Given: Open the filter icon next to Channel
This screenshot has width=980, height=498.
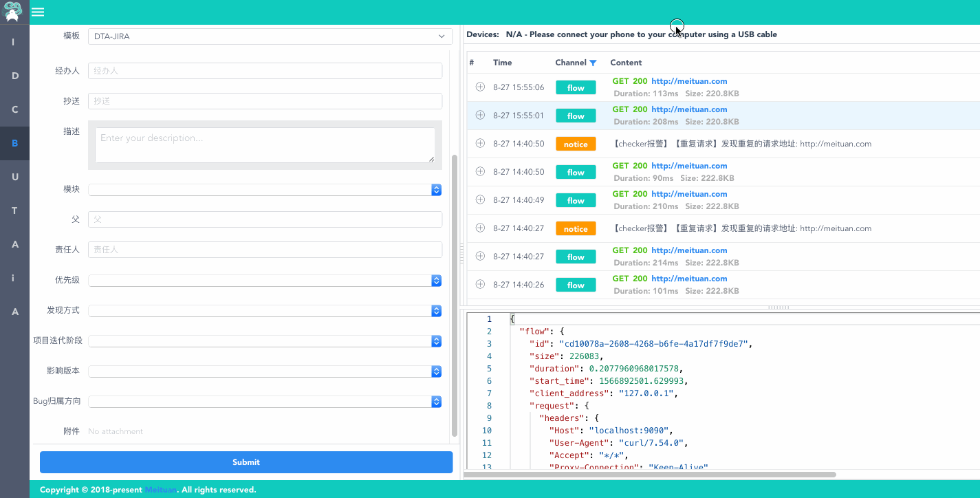Looking at the screenshot, I should [593, 63].
